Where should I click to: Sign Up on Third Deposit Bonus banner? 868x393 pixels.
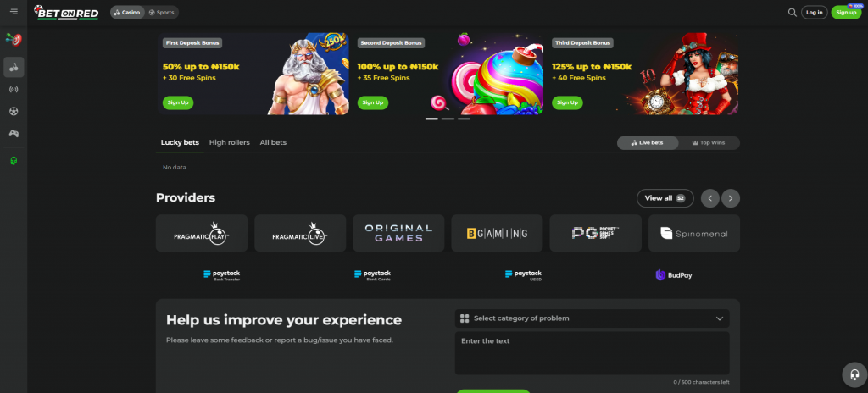567,102
